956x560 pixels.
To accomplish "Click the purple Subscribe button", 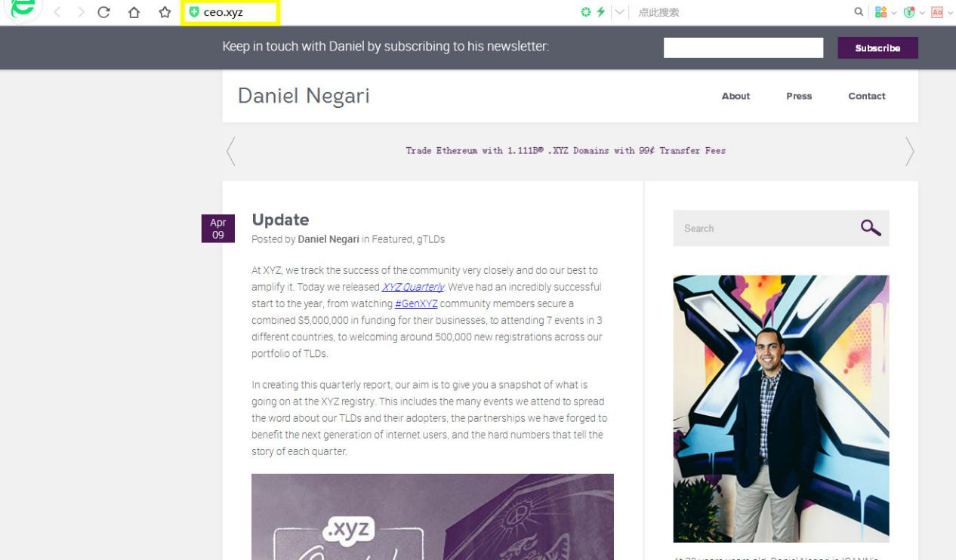I will point(877,48).
